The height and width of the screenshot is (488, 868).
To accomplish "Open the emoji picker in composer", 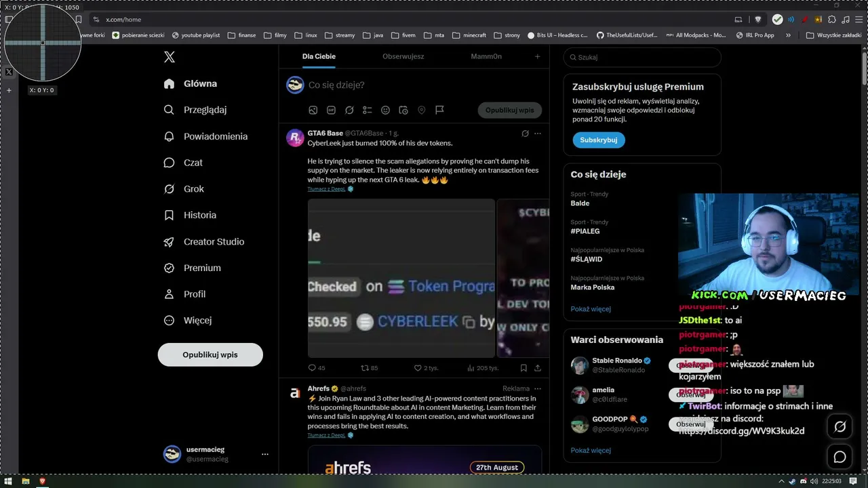I will coord(385,110).
